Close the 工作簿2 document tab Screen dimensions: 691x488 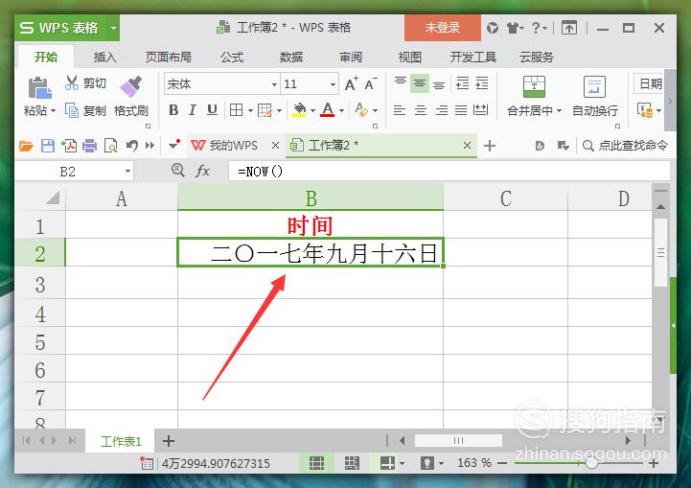point(467,145)
